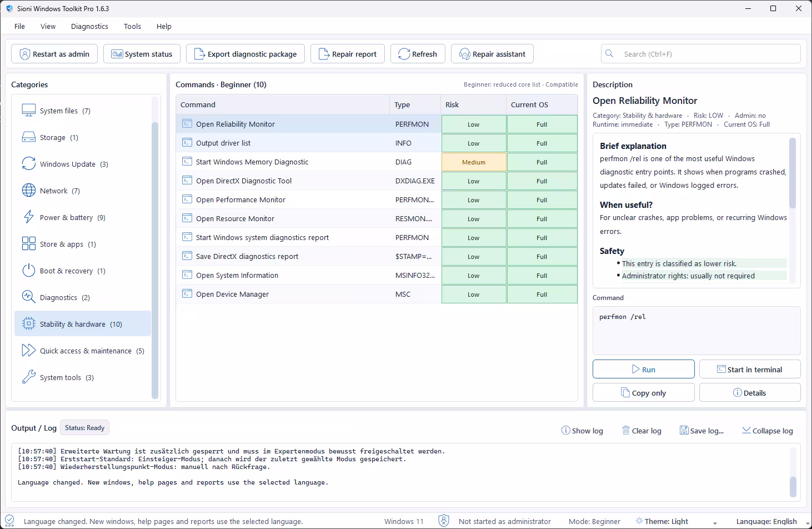Open the Repair report

(348, 54)
